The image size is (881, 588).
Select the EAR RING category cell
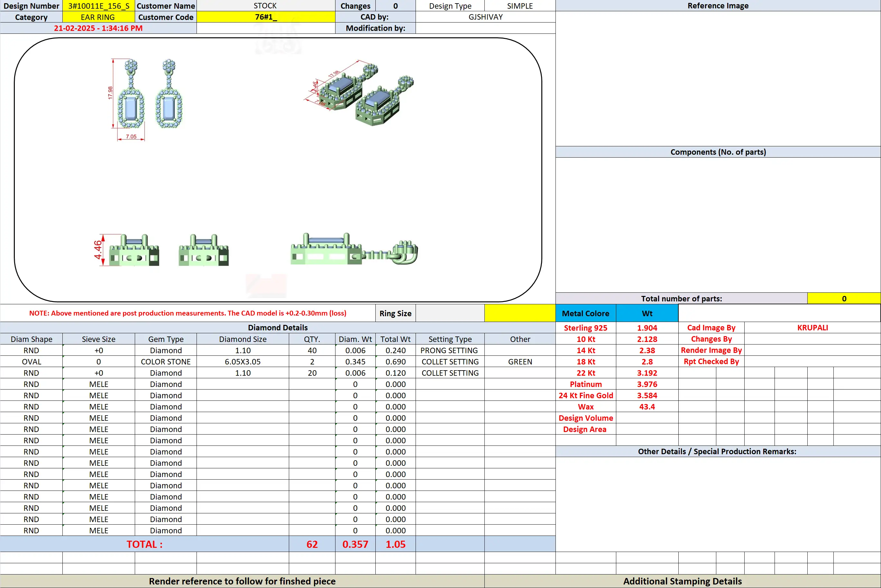[99, 17]
